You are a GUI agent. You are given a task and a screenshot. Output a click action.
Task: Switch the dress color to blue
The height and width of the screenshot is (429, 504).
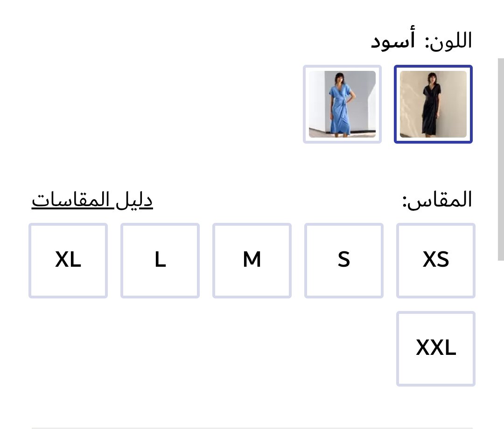click(x=343, y=104)
